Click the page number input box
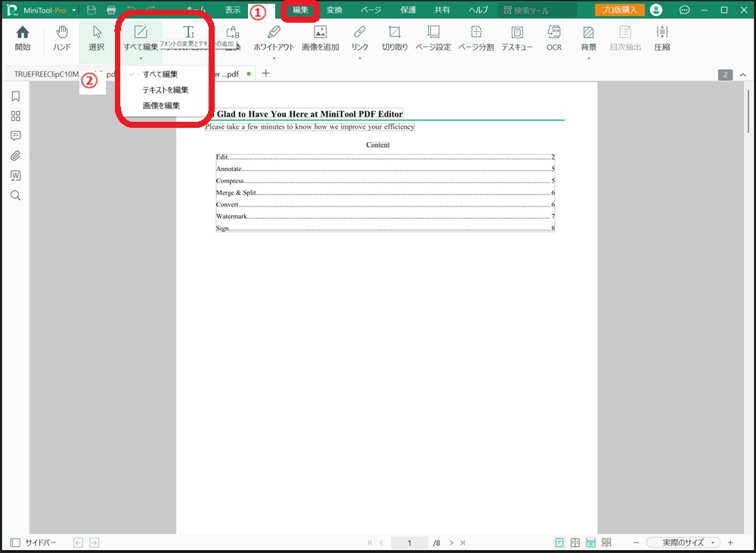Image resolution: width=756 pixels, height=553 pixels. (409, 543)
